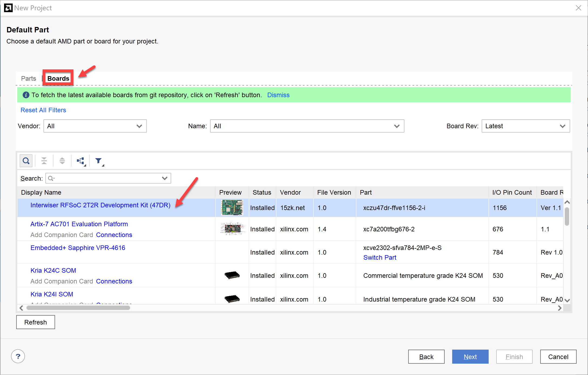Sort by Display Name column header
This screenshot has height=375, width=588.
[x=116, y=192]
